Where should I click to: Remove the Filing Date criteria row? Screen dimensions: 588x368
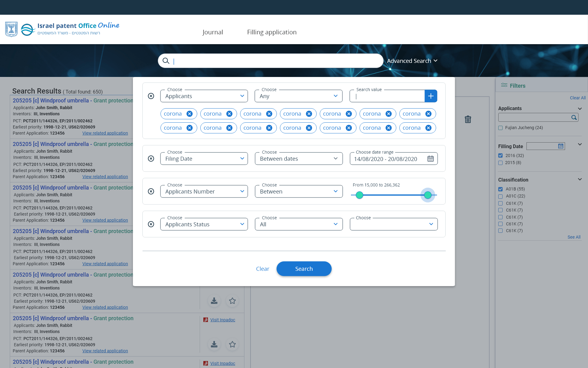tap(151, 159)
